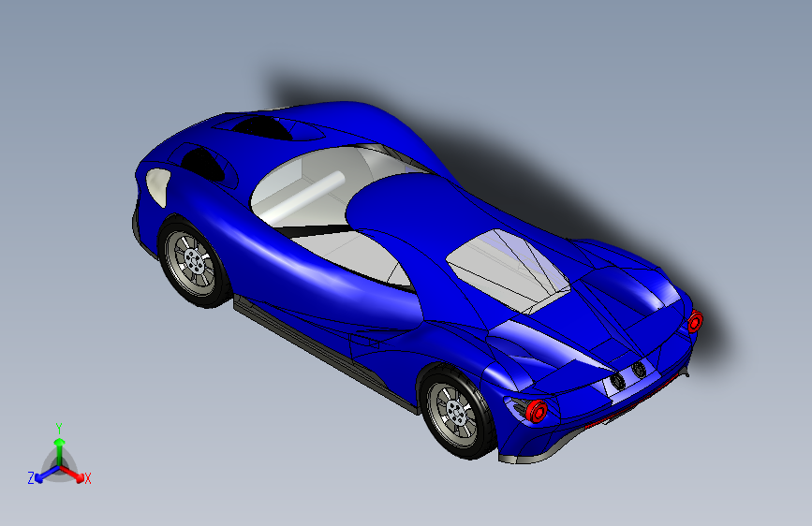Click the blue Z axis arrow on the triad
Viewport: 812px width, 526px height.
(x=47, y=474)
